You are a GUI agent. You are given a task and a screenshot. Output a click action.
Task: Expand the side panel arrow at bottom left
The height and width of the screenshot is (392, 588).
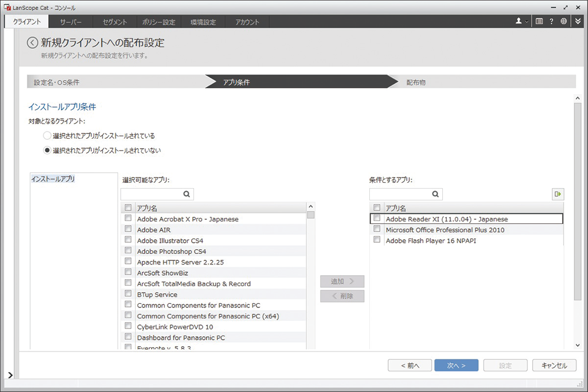10,375
